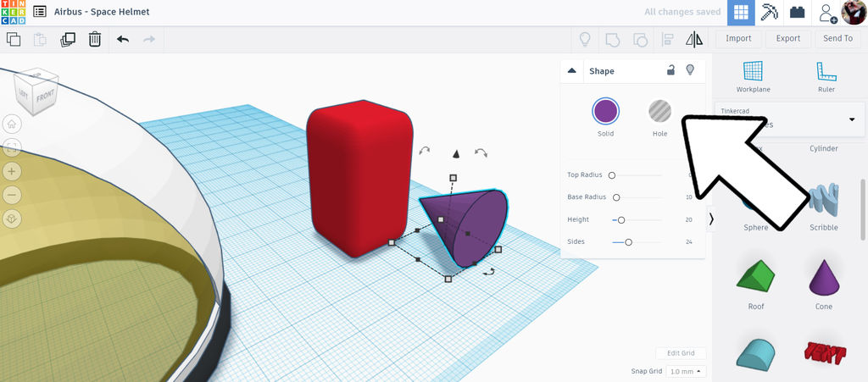Image resolution: width=868 pixels, height=382 pixels.
Task: Click the view orientation cube
Action: 36,92
